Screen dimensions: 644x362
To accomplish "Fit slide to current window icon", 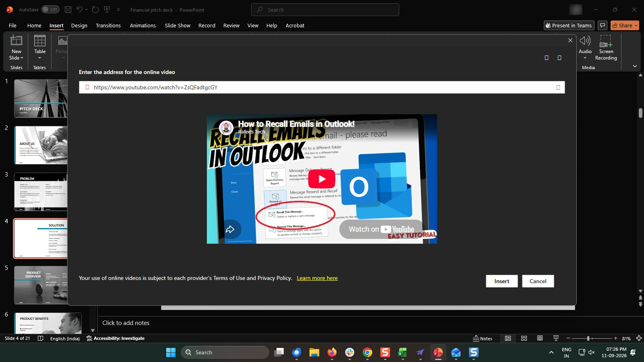I will (639, 339).
